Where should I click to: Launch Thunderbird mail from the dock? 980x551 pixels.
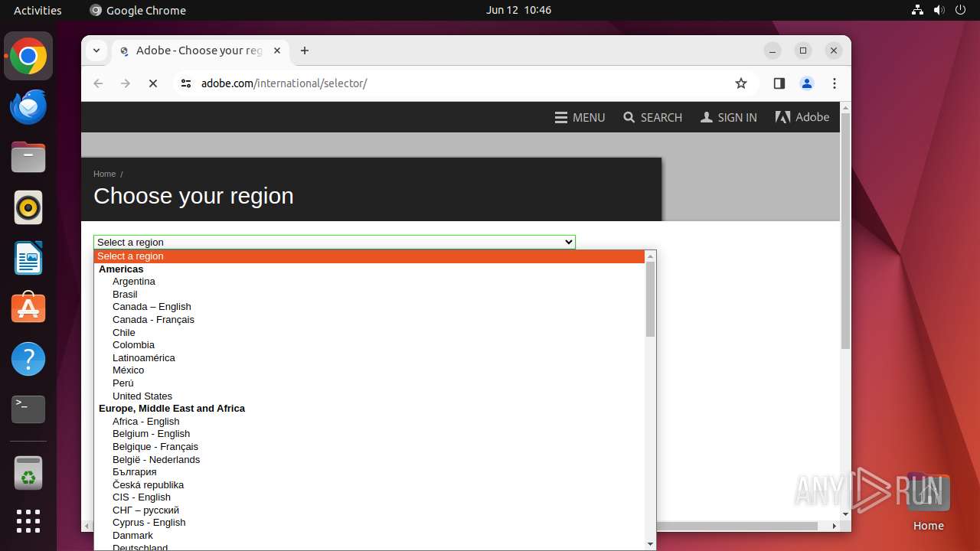pyautogui.click(x=28, y=107)
